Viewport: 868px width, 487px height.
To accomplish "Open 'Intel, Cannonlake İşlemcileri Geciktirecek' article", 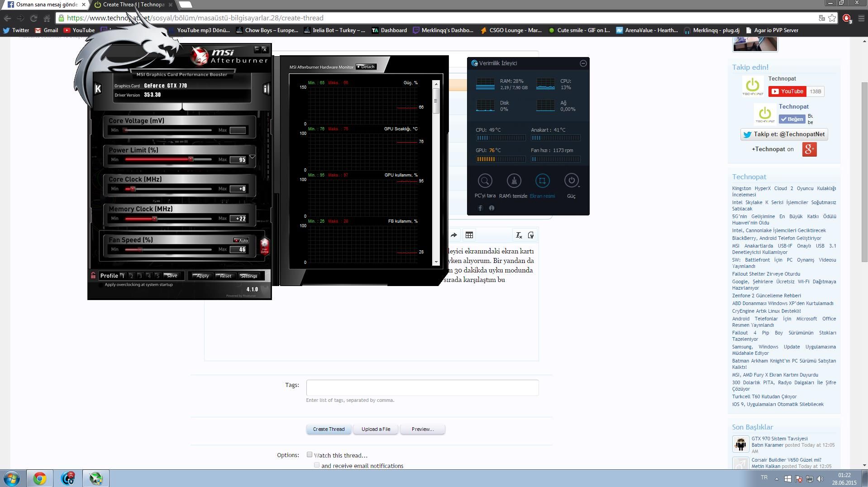I will (779, 230).
